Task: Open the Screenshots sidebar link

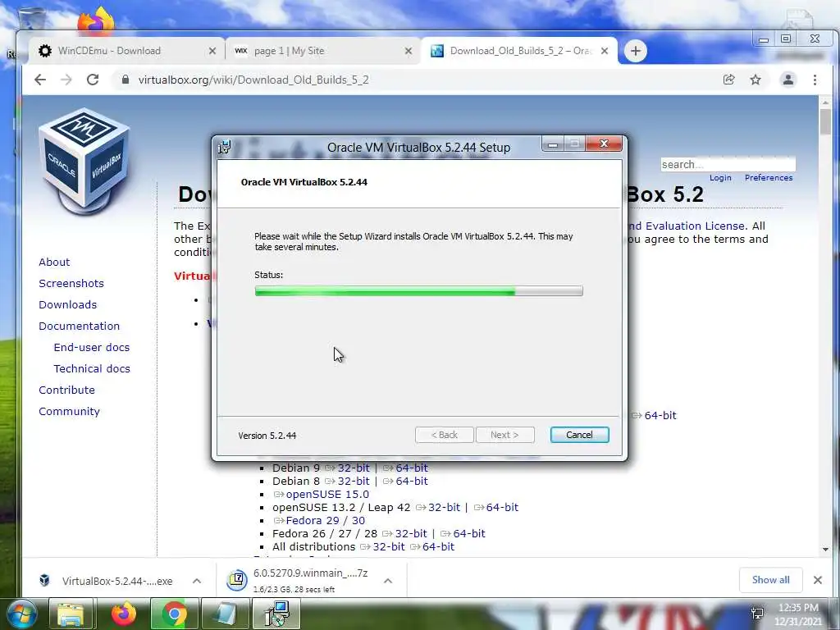Action: pos(71,283)
